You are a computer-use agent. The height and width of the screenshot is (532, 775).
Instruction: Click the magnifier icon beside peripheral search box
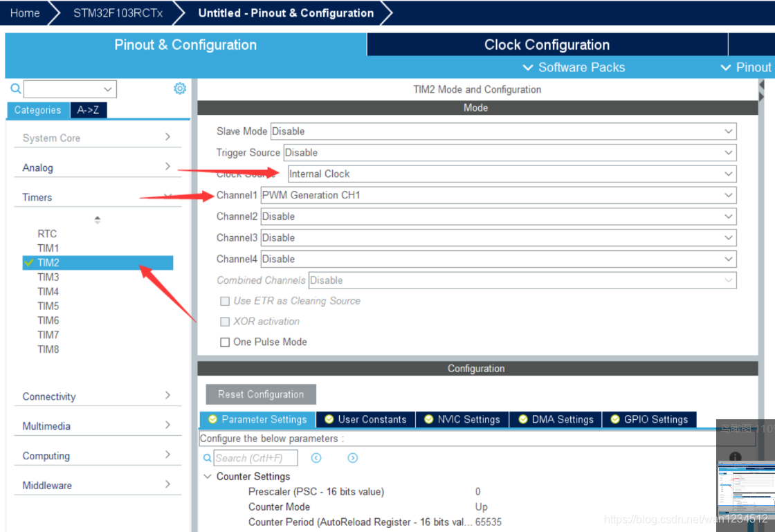point(15,89)
